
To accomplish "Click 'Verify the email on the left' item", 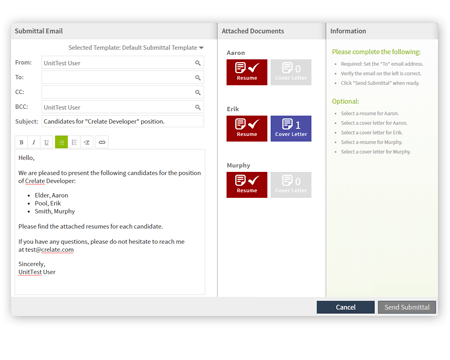I will (x=381, y=74).
